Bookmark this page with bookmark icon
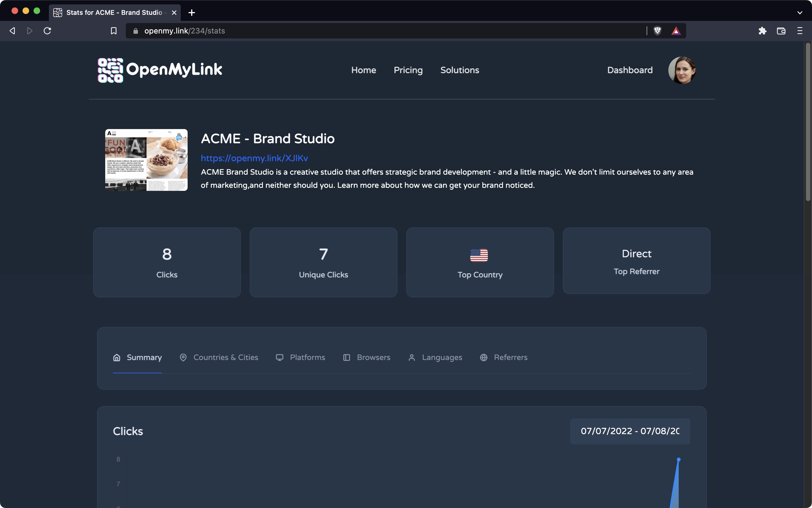Image resolution: width=812 pixels, height=508 pixels. (x=114, y=31)
